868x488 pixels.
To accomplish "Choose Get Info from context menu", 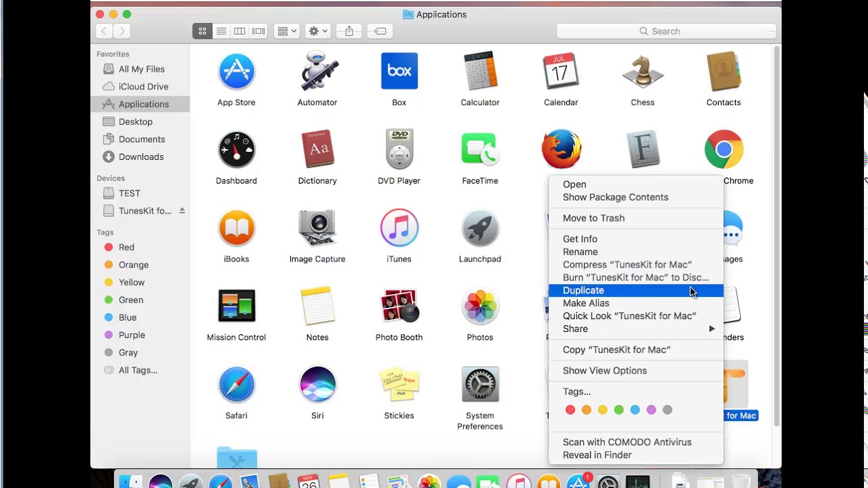I will [635, 239].
